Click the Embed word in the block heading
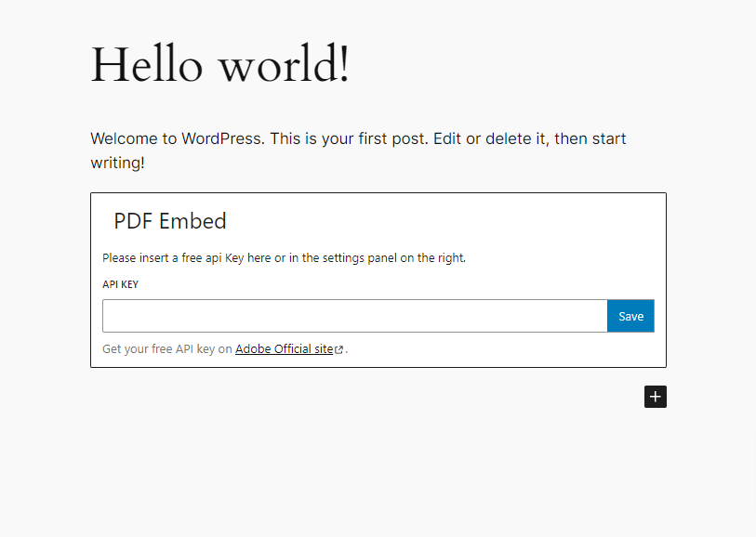This screenshot has width=756, height=537. pyautogui.click(x=192, y=221)
